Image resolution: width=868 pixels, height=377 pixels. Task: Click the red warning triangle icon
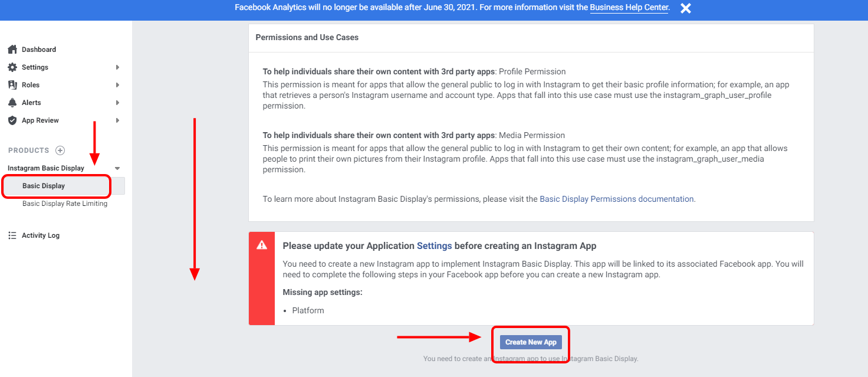[262, 245]
